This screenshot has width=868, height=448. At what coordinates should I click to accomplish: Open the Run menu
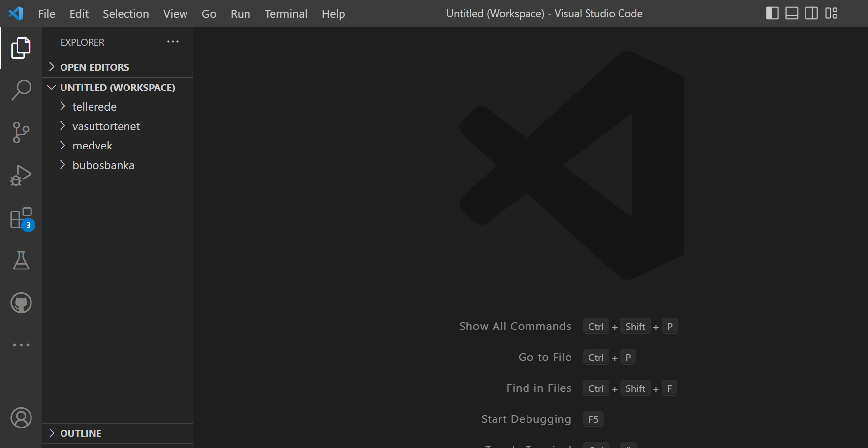click(x=240, y=14)
